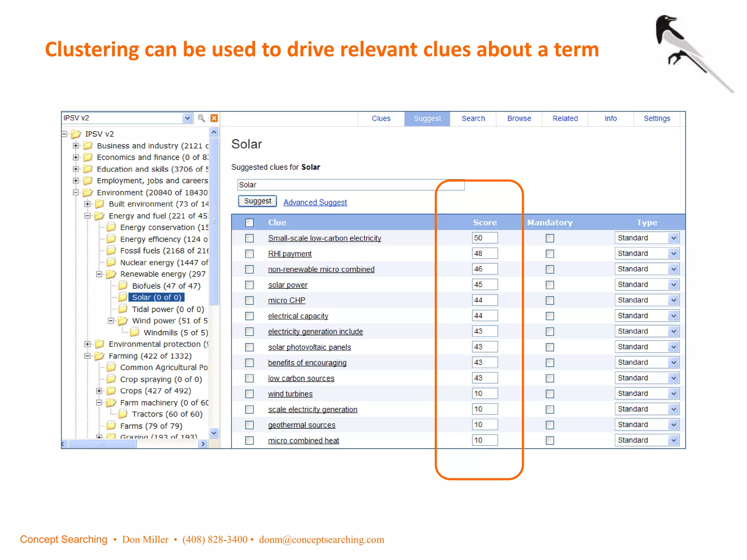Select the Tidal power folder icon
This screenshot has height=560, width=747.
[x=123, y=309]
